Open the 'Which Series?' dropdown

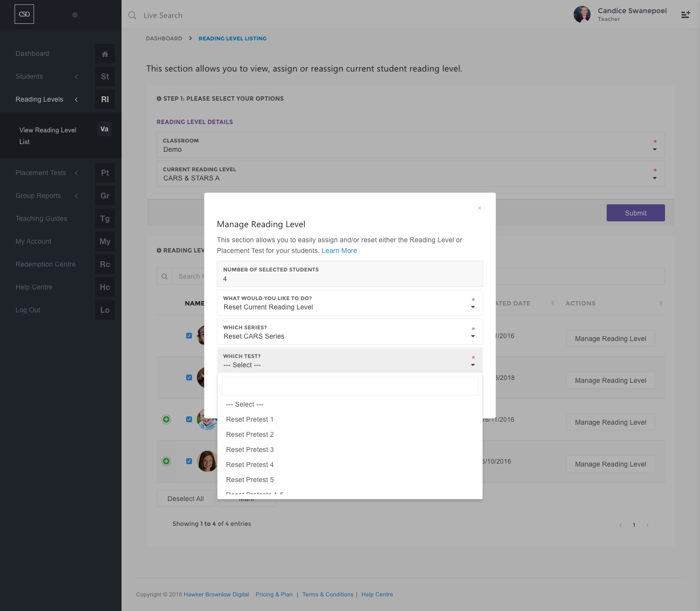[350, 332]
